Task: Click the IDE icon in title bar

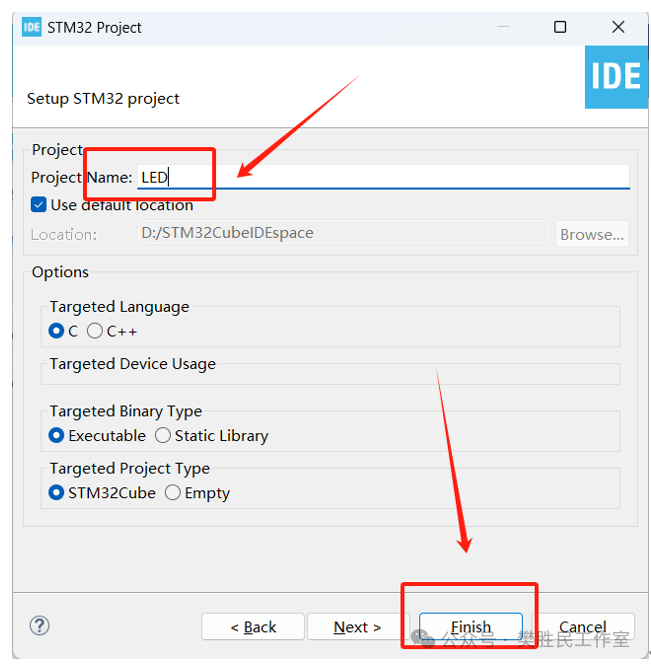Action: pos(32,27)
